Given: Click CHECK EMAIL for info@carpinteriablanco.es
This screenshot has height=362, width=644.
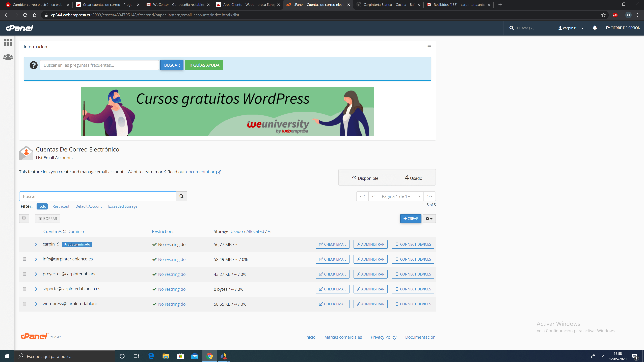Looking at the screenshot, I should point(333,259).
